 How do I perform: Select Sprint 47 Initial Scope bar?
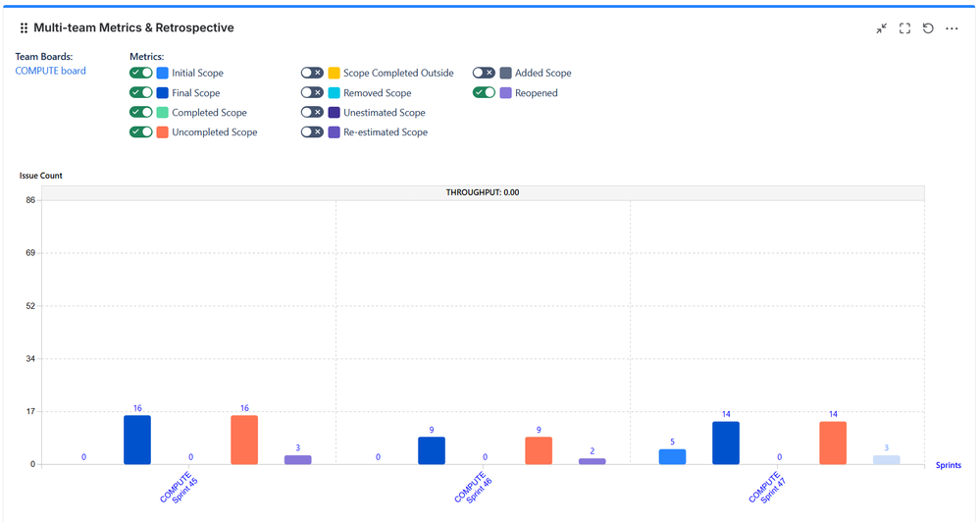pyautogui.click(x=673, y=456)
